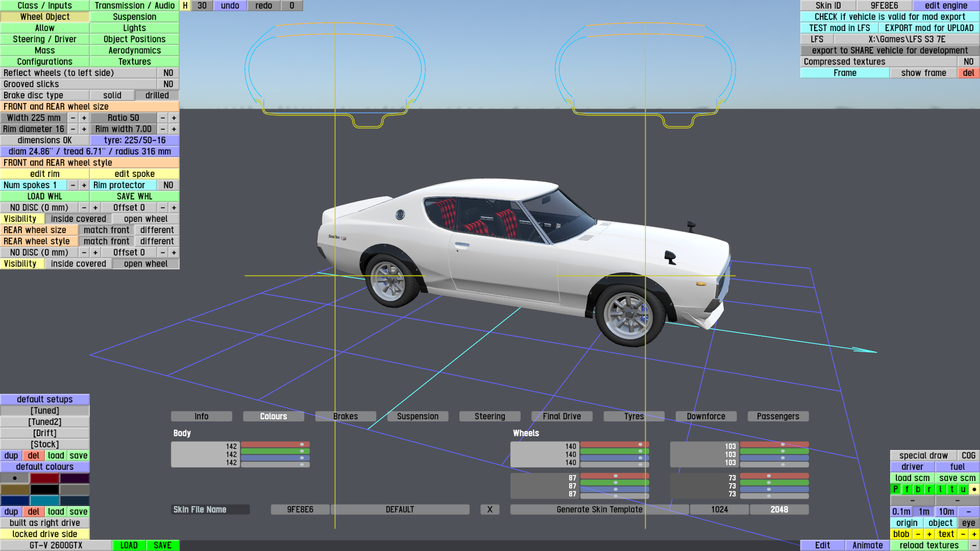Image resolution: width=980 pixels, height=551 pixels.
Task: Click EXPORT mod for UPLOAD
Action: 929,28
